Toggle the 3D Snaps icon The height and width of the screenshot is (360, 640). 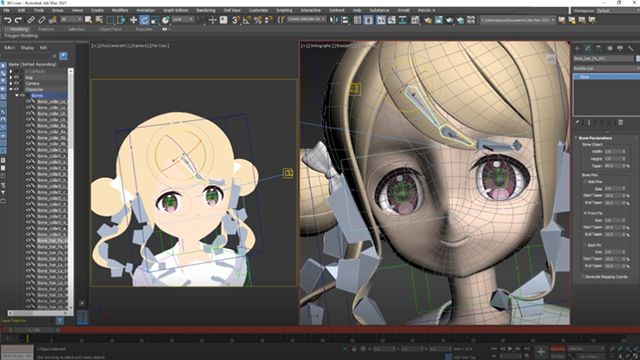pyautogui.click(x=236, y=20)
